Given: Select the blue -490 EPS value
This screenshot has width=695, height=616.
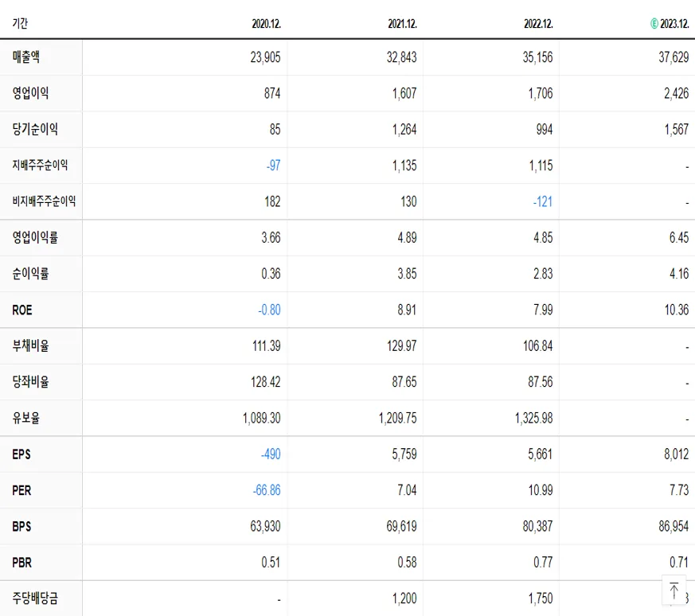Looking at the screenshot, I should coord(271,454).
